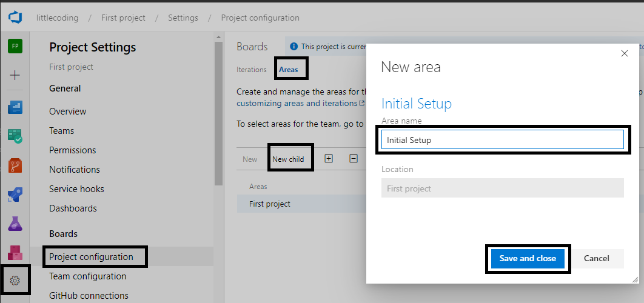Image resolution: width=644 pixels, height=303 pixels.
Task: Click First project breadcrumb
Action: 123,18
